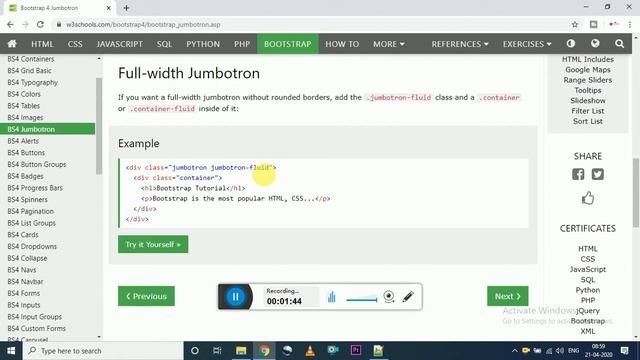Screen dimensions: 640x360
Task: Close the Bootstrap 4 Jumbotron tab
Action: point(109,8)
